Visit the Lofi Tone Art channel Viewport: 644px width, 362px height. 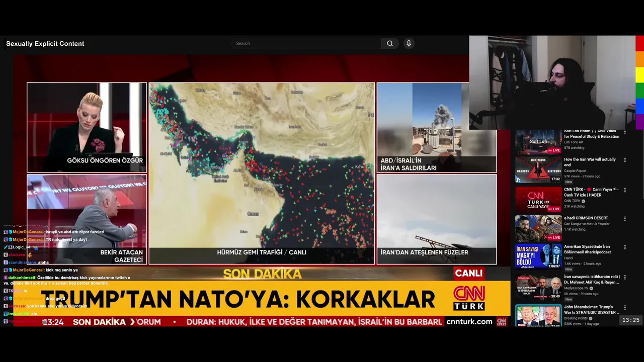pos(574,142)
